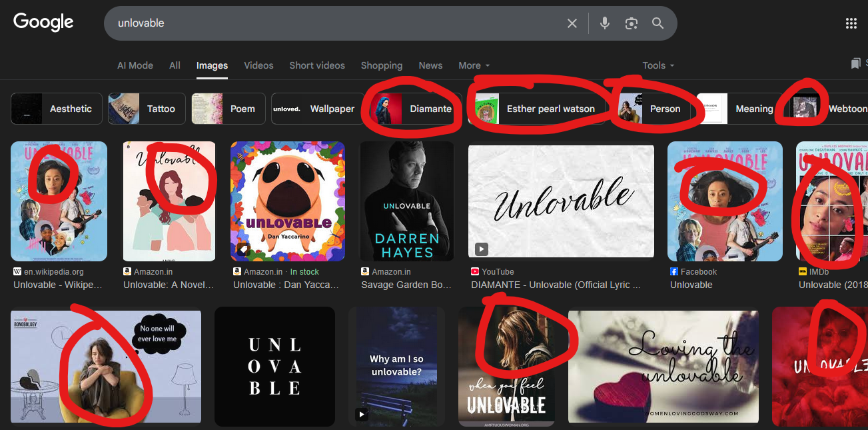Open the Google apps grid

(x=851, y=23)
